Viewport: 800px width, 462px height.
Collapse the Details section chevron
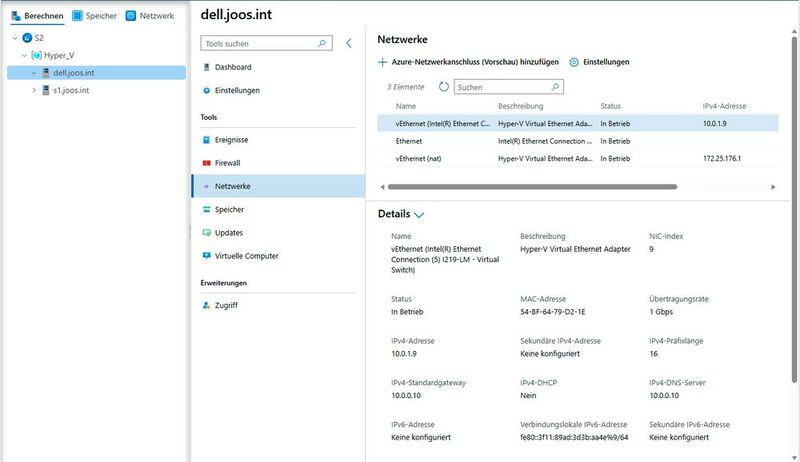click(419, 215)
